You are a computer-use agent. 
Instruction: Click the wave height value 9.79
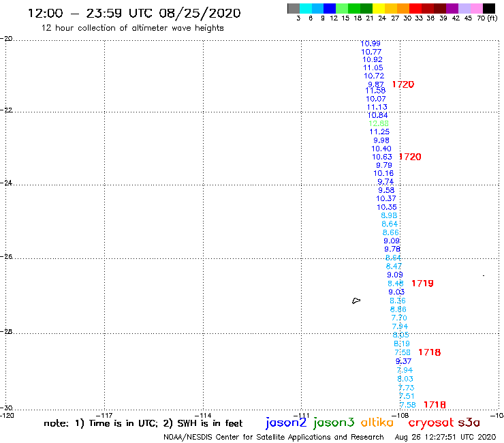tap(383, 166)
